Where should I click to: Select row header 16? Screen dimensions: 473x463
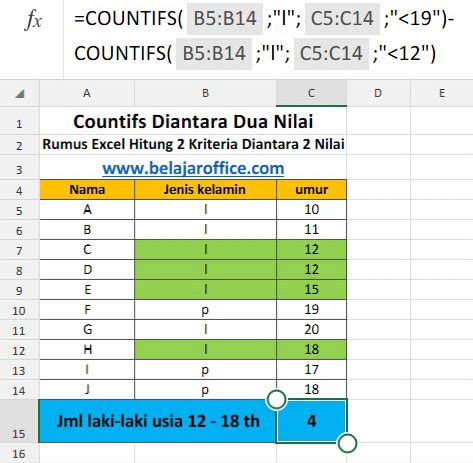[x=19, y=454]
